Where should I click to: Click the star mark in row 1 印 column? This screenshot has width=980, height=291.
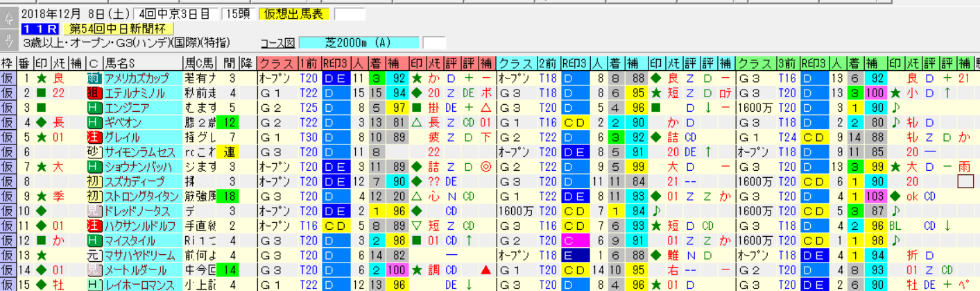(41, 78)
